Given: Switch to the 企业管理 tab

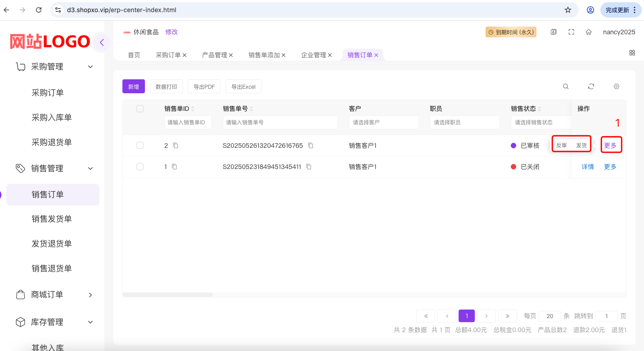Looking at the screenshot, I should (314, 55).
